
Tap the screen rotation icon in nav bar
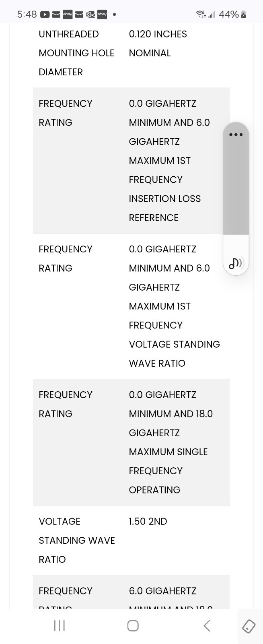tap(249, 626)
